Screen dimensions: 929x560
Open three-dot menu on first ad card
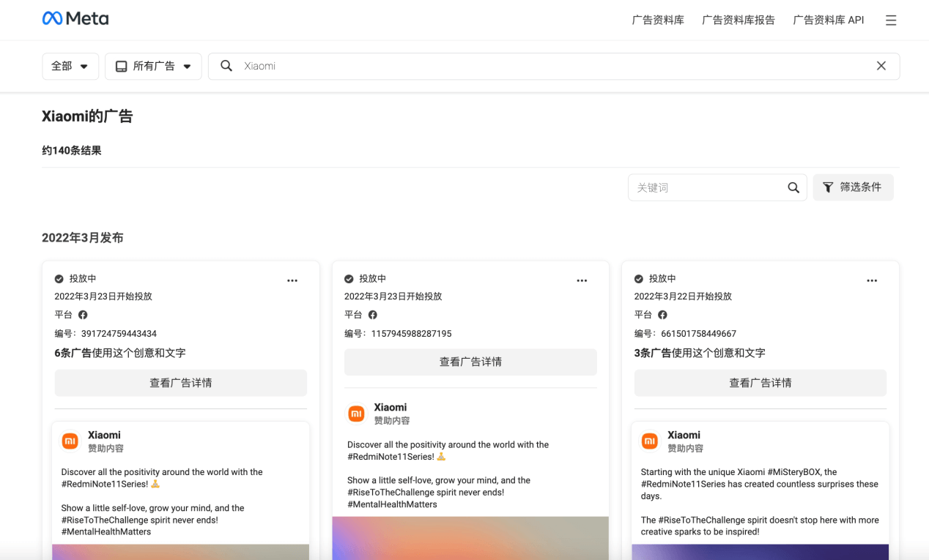click(x=292, y=280)
